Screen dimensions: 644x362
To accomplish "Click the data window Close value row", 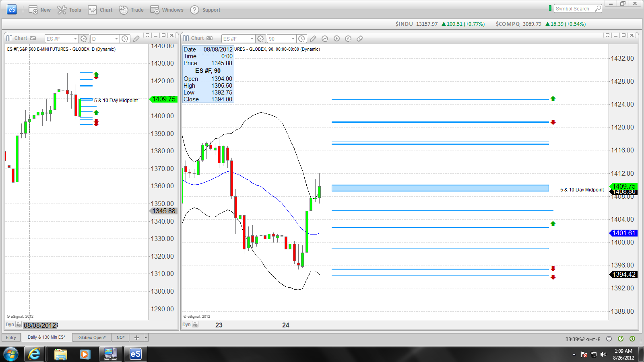I will point(208,99).
